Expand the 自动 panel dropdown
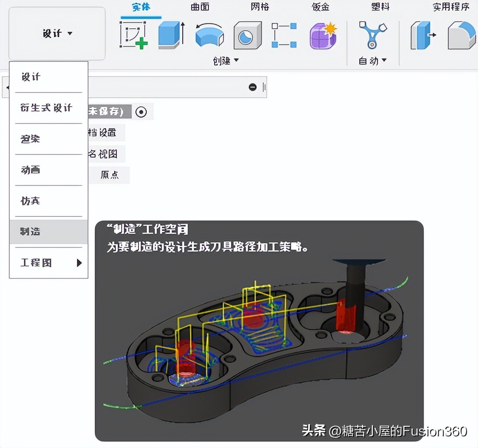Image resolution: width=478 pixels, height=448 pixels. 372,61
